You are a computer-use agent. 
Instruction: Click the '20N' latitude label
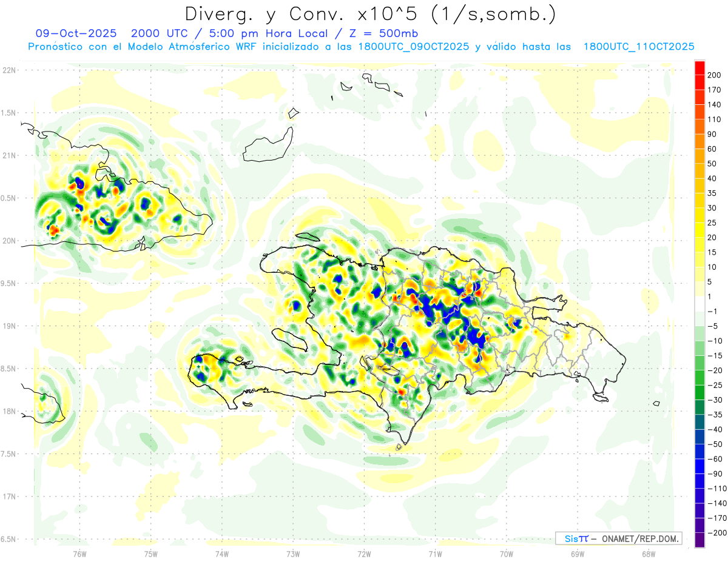[x=8, y=241]
